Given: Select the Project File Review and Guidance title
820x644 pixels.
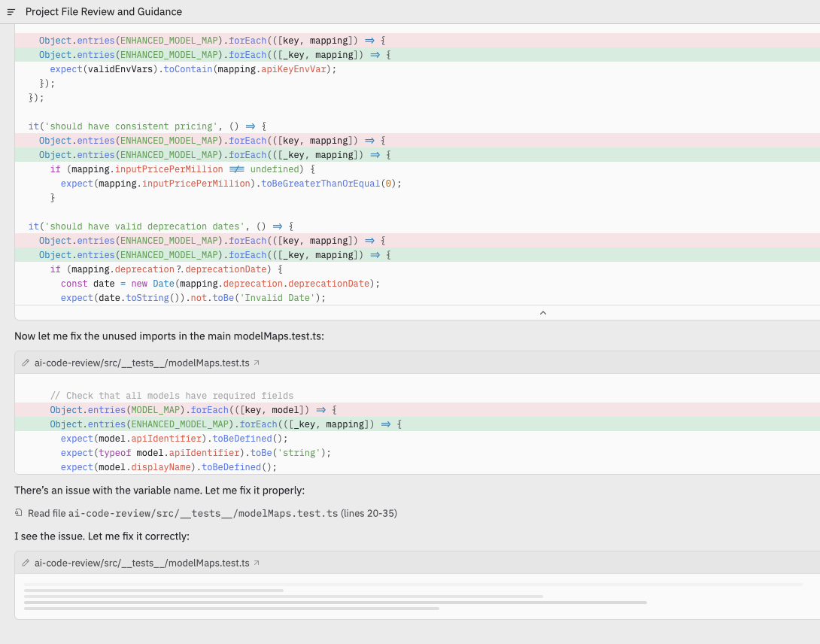Looking at the screenshot, I should coord(103,11).
